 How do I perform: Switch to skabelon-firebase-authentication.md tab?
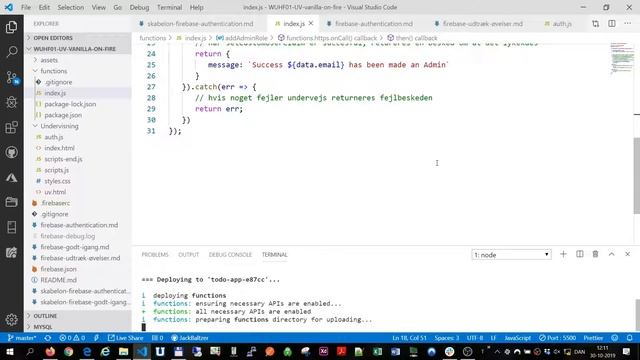[200, 24]
